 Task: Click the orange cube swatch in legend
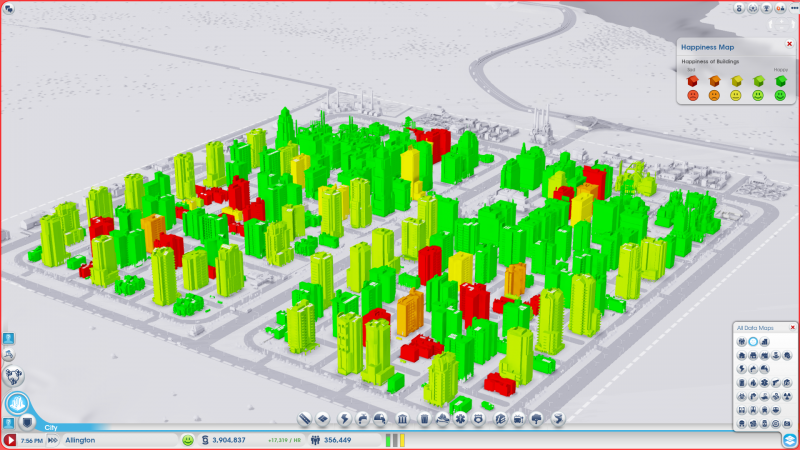coord(714,81)
